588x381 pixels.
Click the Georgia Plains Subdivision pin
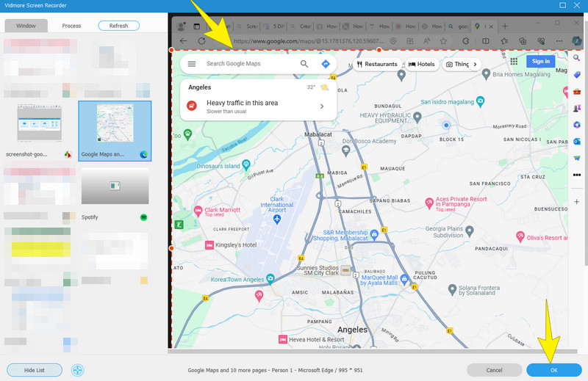[469, 231]
